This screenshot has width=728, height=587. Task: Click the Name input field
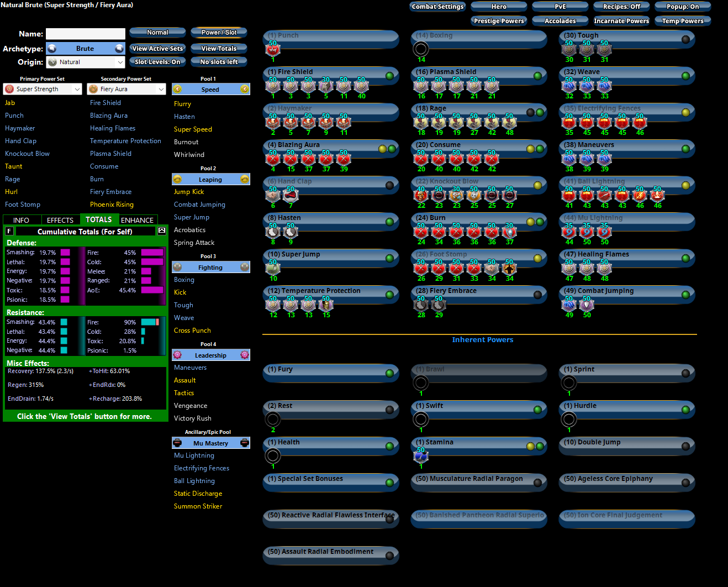click(x=86, y=34)
